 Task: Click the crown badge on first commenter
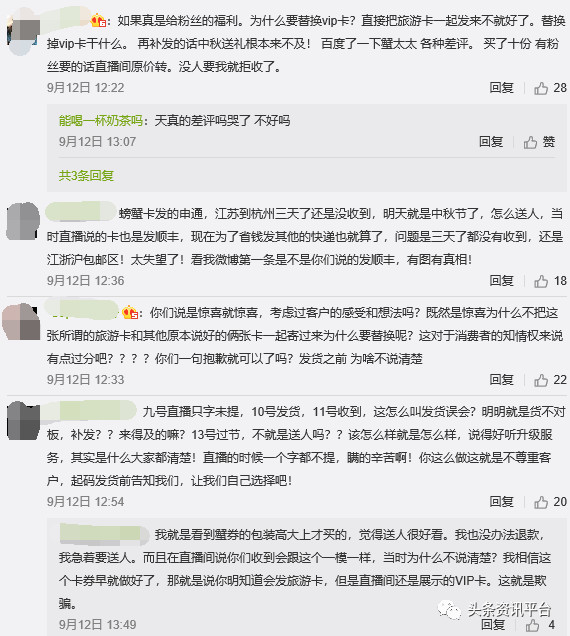99,20
